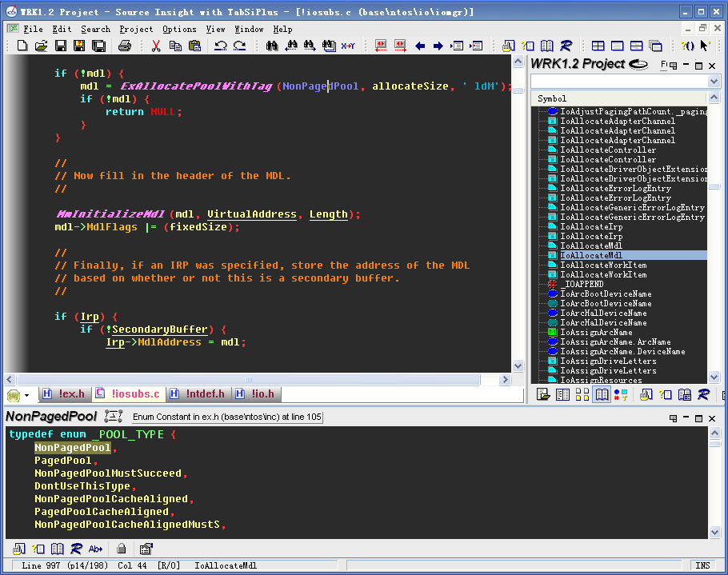The height and width of the screenshot is (575, 728).
Task: Click the Undo toolbar icon
Action: point(221,46)
